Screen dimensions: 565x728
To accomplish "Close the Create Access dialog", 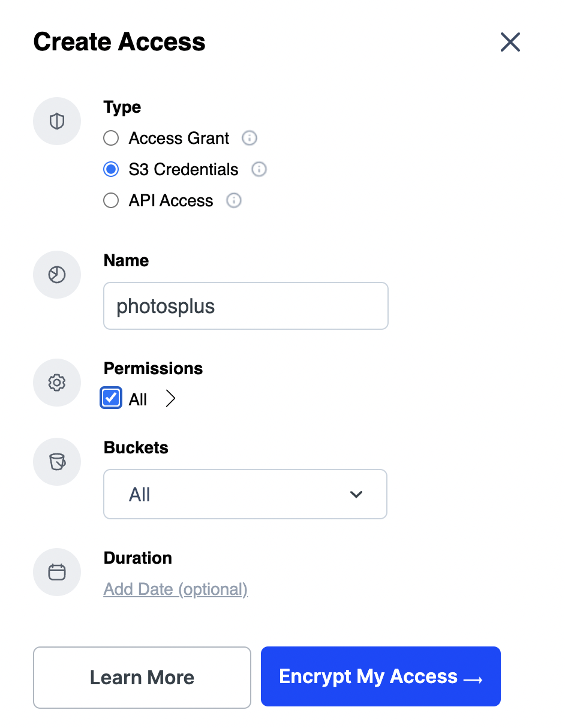I will click(x=510, y=42).
